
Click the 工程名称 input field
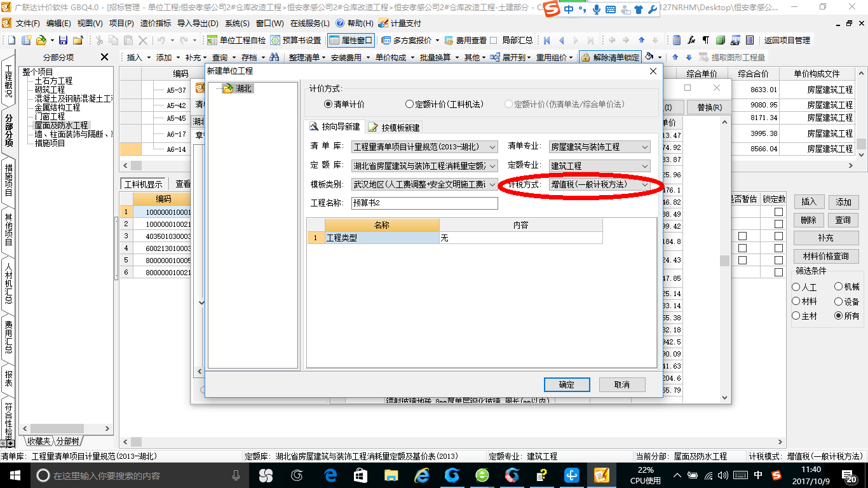click(x=424, y=203)
